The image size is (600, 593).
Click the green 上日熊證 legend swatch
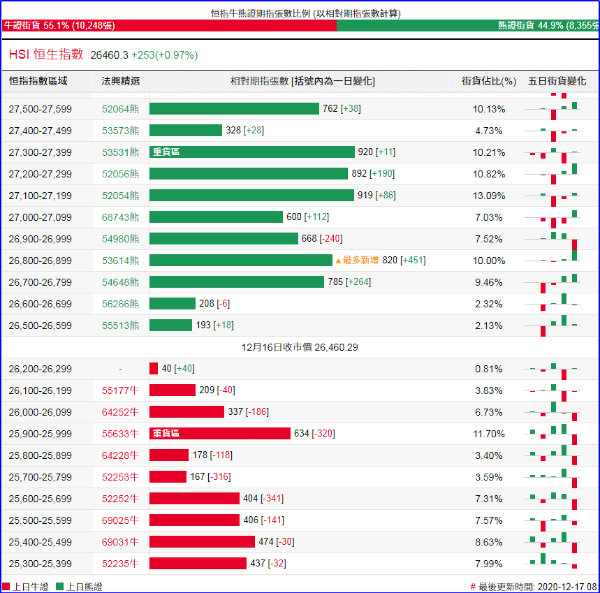coord(60,586)
